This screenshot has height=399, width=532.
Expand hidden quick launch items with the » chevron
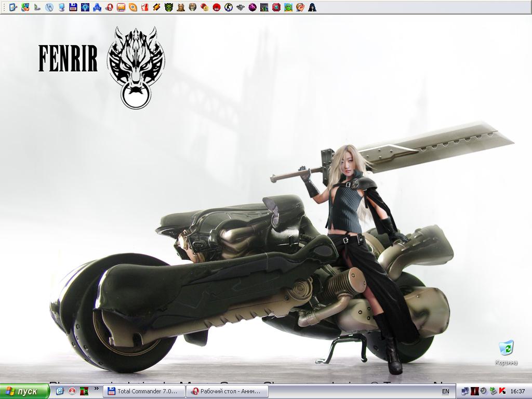pos(96,389)
